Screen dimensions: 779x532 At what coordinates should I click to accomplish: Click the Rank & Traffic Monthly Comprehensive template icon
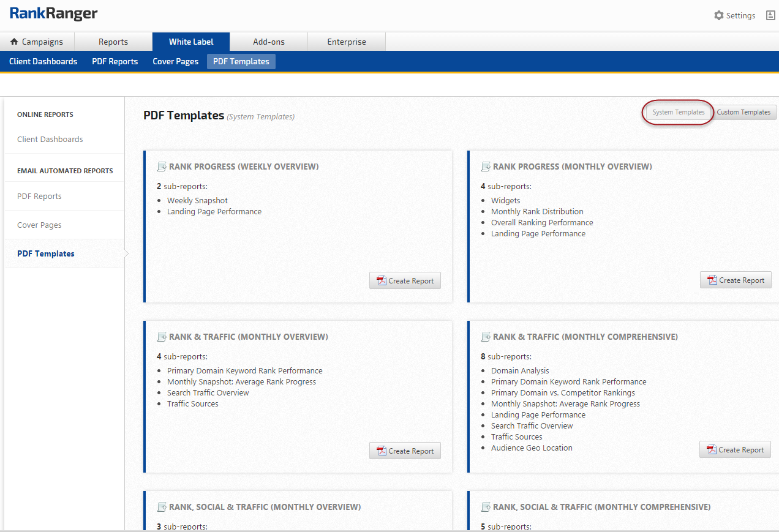(x=486, y=337)
